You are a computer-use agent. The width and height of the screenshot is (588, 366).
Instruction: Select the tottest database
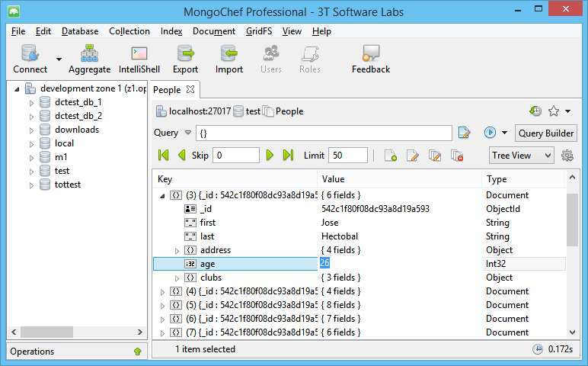(68, 185)
